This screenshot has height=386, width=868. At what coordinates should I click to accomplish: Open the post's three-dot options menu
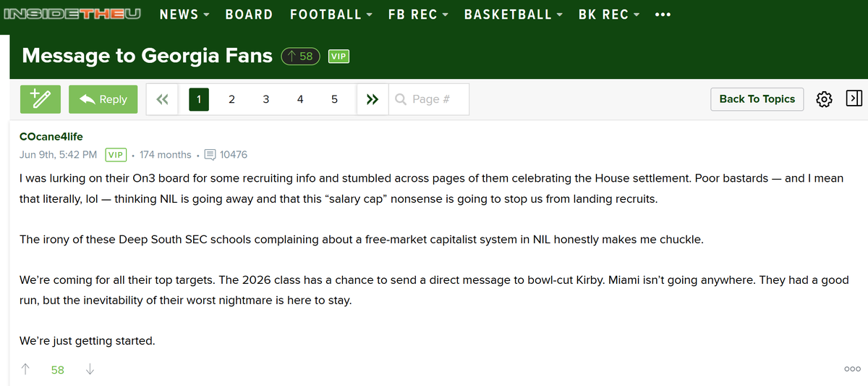click(x=852, y=369)
